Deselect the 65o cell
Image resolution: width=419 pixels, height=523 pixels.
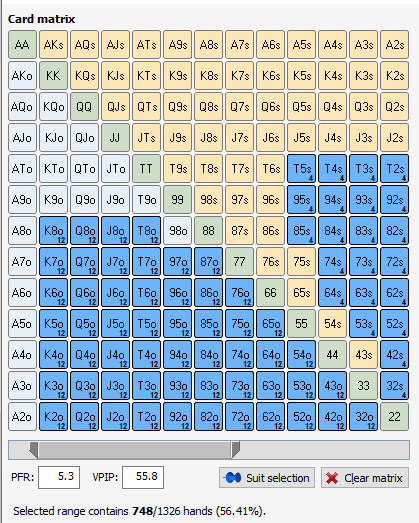pos(271,324)
